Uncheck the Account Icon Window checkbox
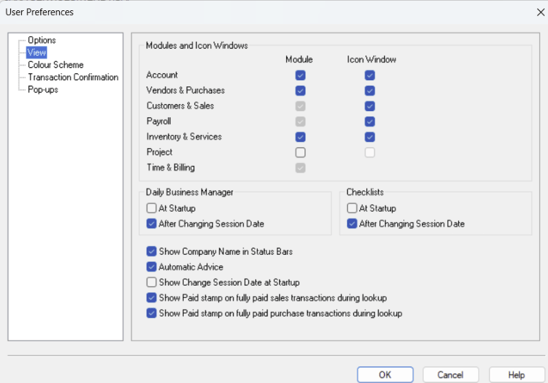The image size is (548, 383). [370, 75]
